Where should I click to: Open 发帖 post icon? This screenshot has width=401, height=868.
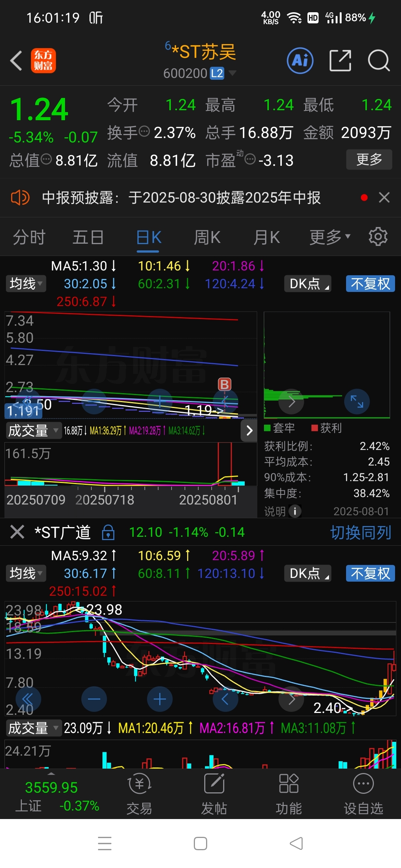(214, 794)
